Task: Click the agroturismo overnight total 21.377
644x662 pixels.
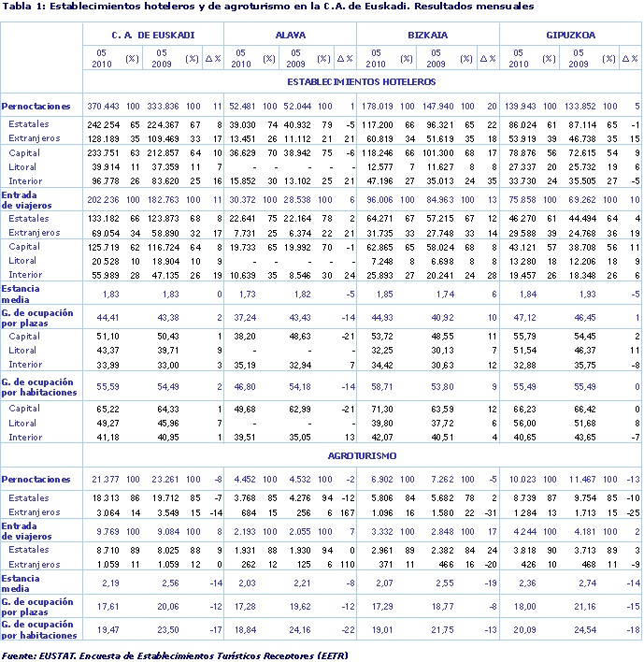Action: tap(103, 479)
